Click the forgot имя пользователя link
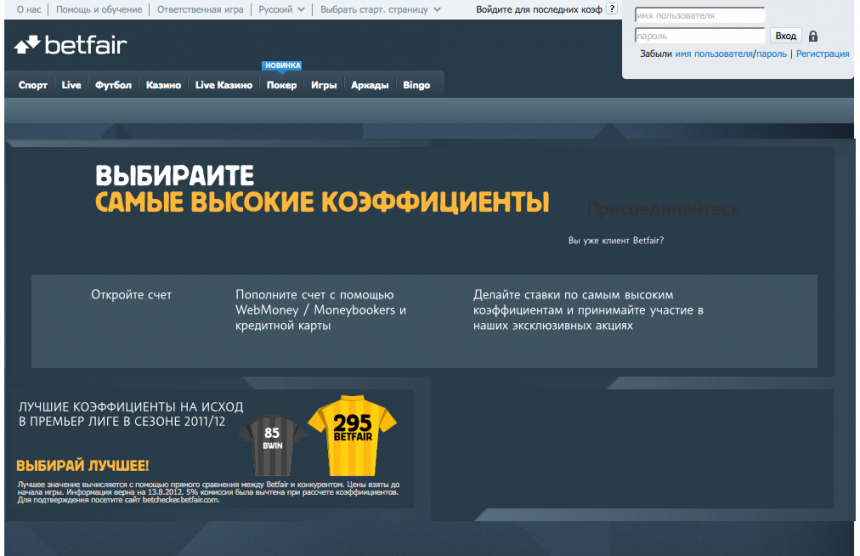This screenshot has height=556, width=860. point(713,54)
